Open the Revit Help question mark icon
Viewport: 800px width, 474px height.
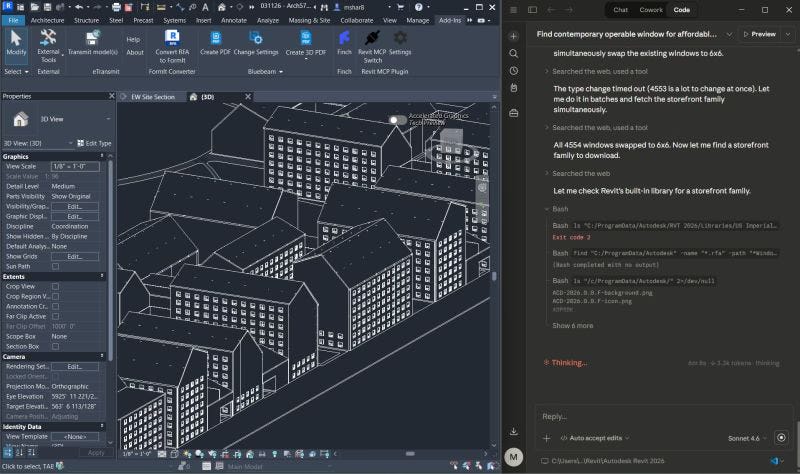pyautogui.click(x=418, y=7)
